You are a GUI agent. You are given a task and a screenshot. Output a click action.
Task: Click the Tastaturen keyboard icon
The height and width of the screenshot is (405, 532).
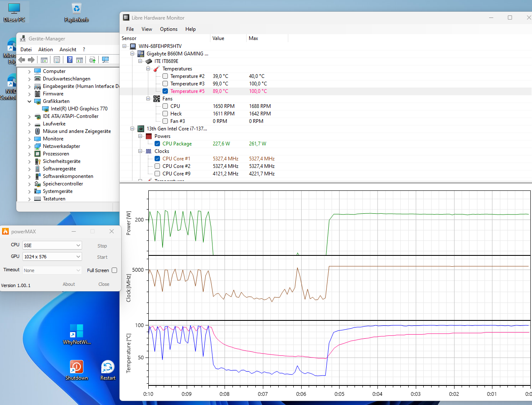[37, 199]
